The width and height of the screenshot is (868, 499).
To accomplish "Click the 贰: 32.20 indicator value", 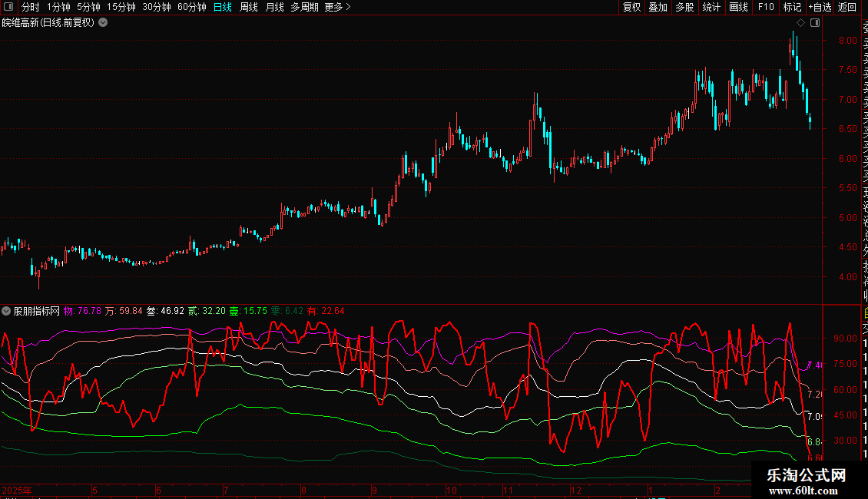I will 207,311.
